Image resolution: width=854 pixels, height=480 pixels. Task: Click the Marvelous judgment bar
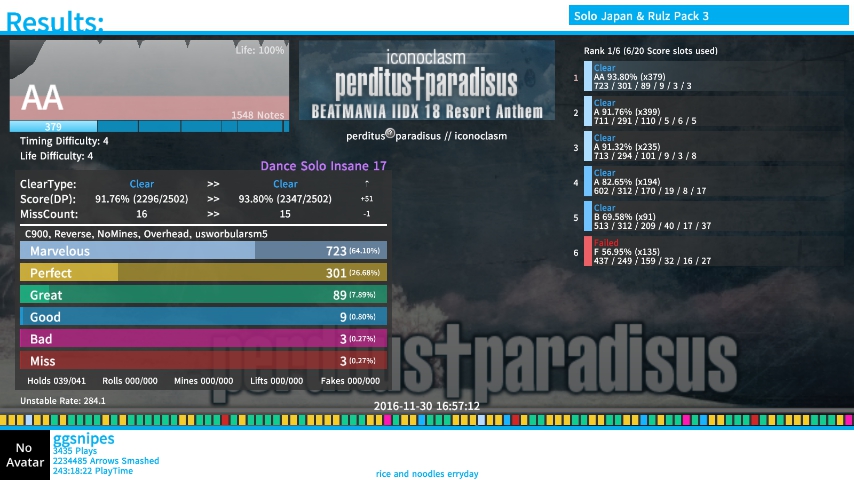202,251
